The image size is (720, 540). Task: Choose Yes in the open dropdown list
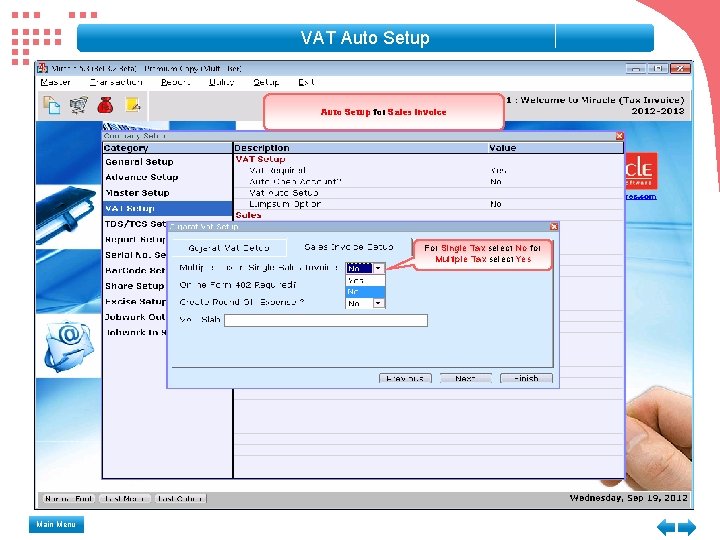coord(365,280)
